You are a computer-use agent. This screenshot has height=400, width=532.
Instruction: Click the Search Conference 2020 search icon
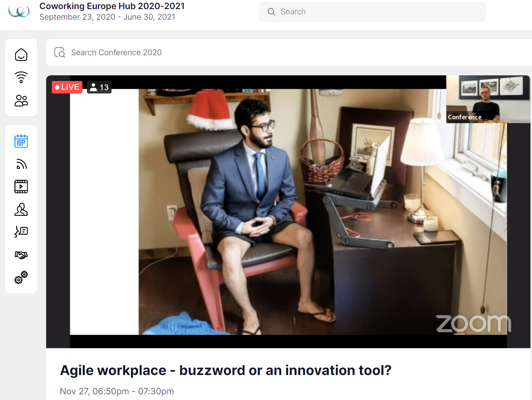click(60, 53)
